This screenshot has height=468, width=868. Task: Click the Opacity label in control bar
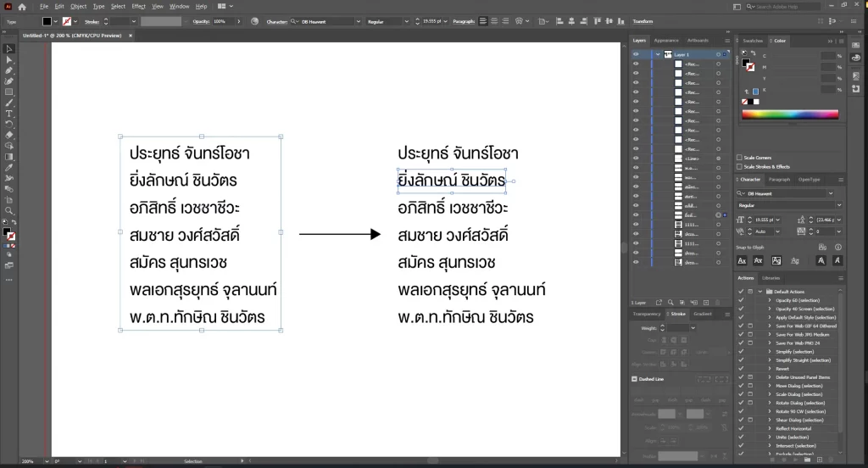(201, 21)
